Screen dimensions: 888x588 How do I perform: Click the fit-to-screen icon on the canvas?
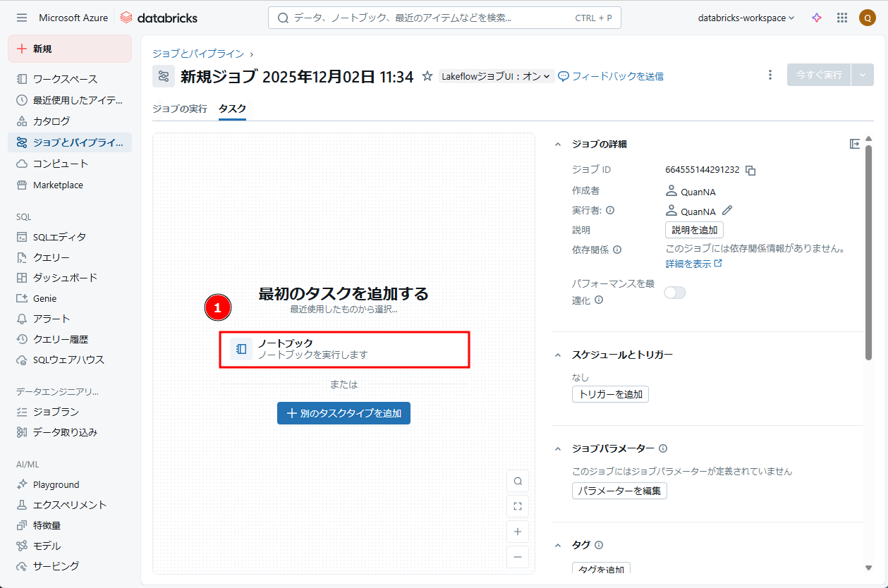click(x=518, y=506)
